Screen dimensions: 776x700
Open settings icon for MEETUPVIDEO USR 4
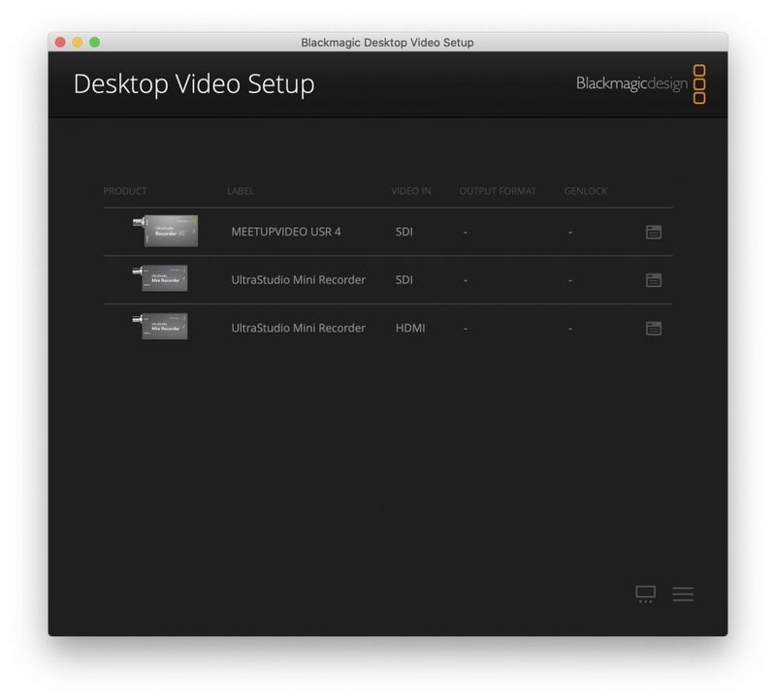pos(654,232)
